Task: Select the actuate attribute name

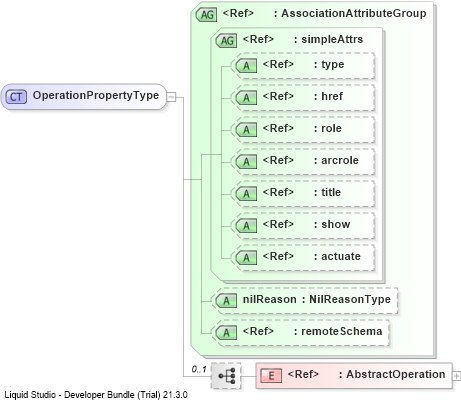Action: 341,256
